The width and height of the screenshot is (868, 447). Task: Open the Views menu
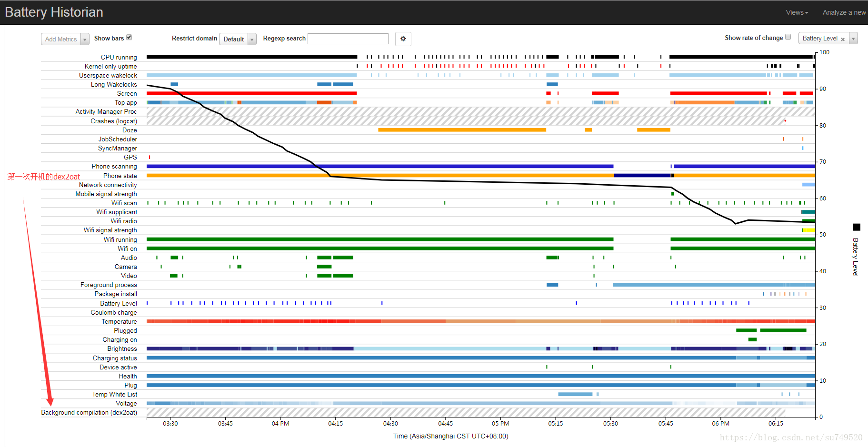coord(797,12)
